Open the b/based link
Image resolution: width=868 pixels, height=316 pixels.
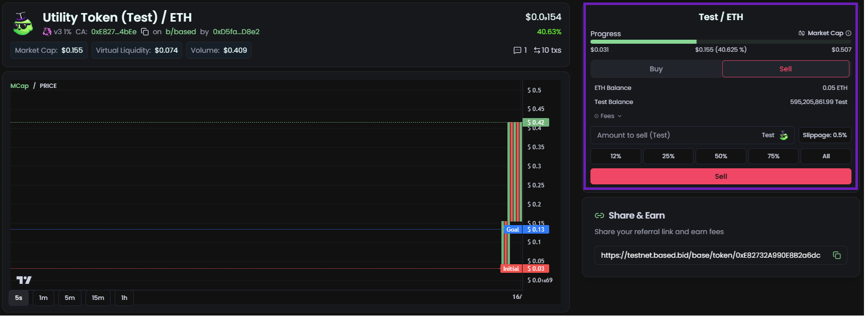click(x=181, y=32)
